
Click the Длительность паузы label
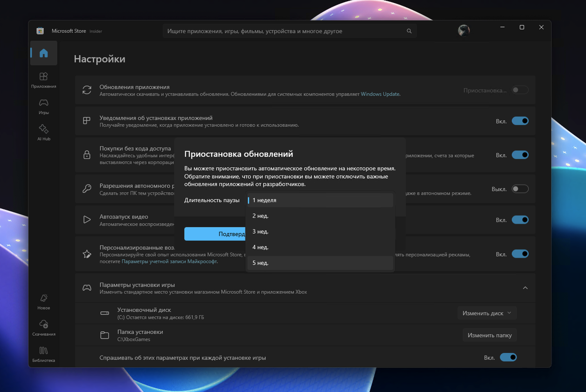(x=212, y=200)
